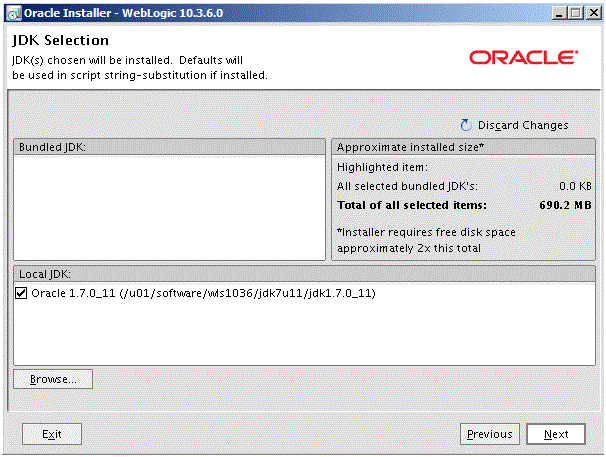Click the Oracle Installer title bar icon
Screen dimensions: 606x457
(14, 14)
